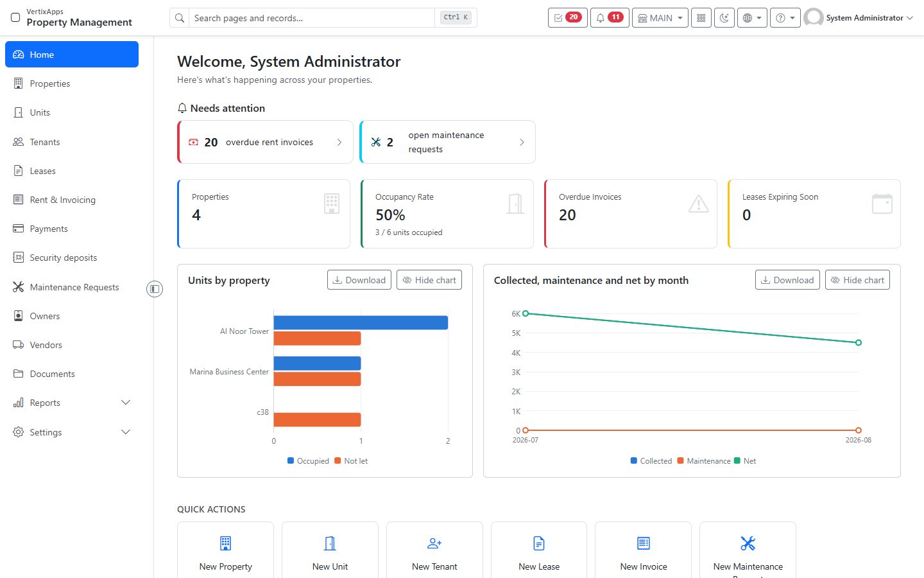Toggle the Occupied legend swatch
The height and width of the screenshot is (578, 924).
[291, 461]
